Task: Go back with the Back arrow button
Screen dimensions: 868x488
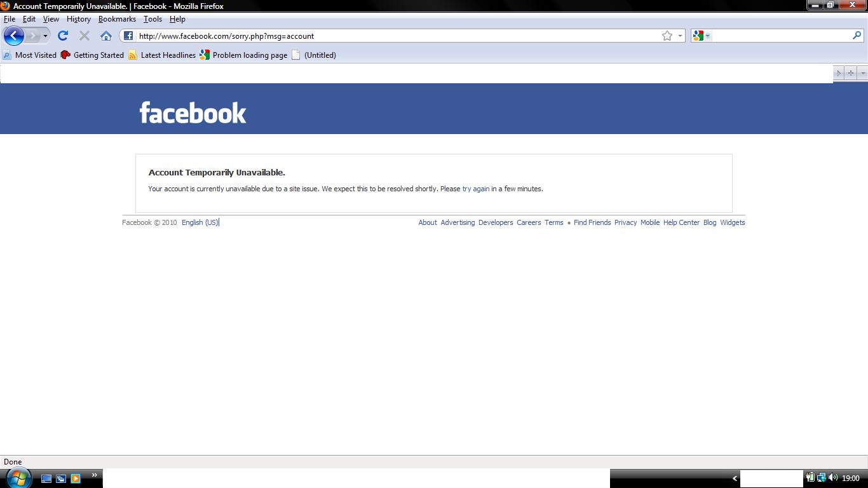Action: tap(14, 36)
